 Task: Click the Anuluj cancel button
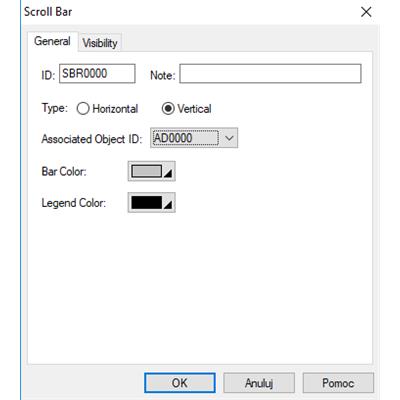(259, 383)
